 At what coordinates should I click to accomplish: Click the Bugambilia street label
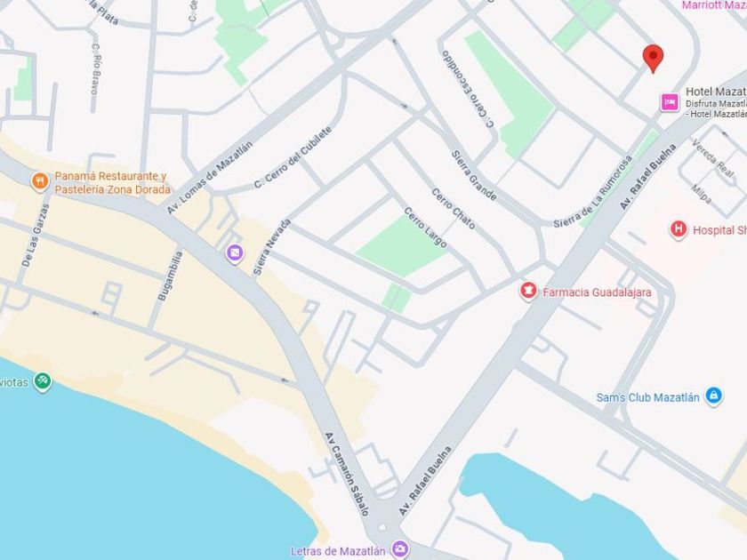click(170, 276)
